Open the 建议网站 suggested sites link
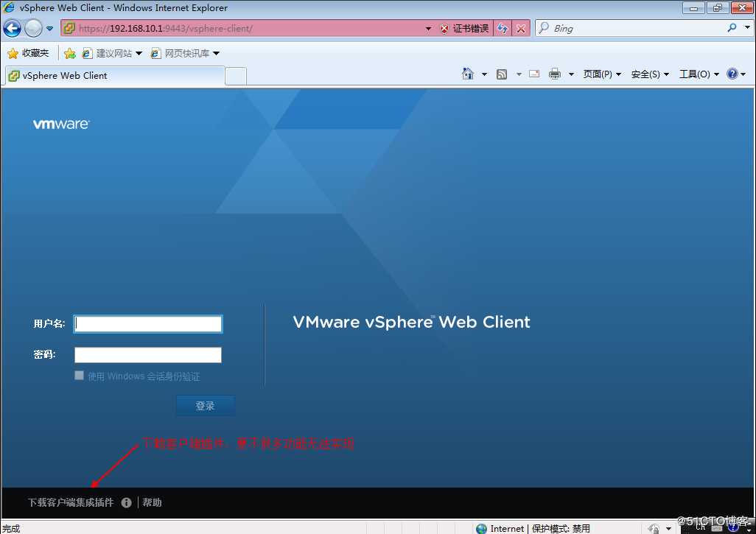Image resolution: width=756 pixels, height=534 pixels. coord(112,53)
